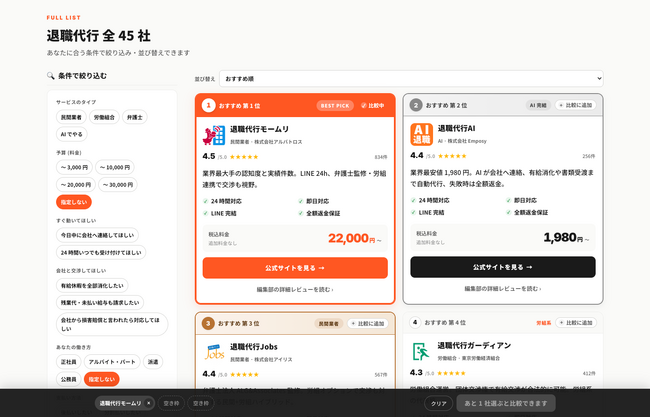Click 退職代行 全 45 社 heading
650x417 pixels.
[99, 36]
